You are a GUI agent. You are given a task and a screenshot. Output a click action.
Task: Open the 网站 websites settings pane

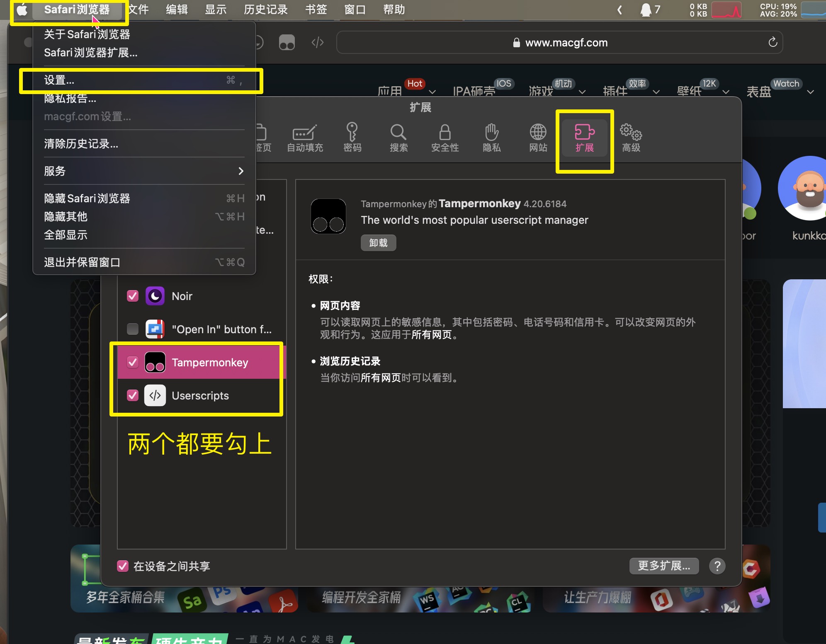click(537, 138)
